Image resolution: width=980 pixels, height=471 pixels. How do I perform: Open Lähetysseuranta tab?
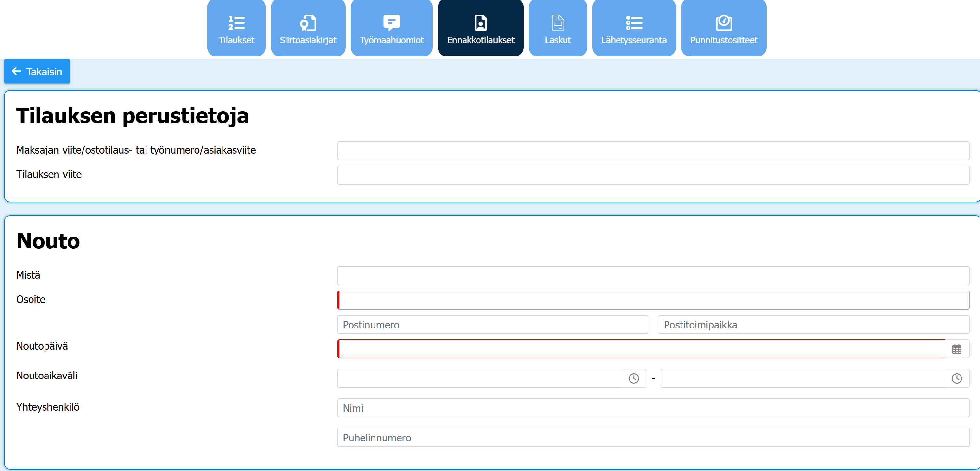tap(634, 28)
